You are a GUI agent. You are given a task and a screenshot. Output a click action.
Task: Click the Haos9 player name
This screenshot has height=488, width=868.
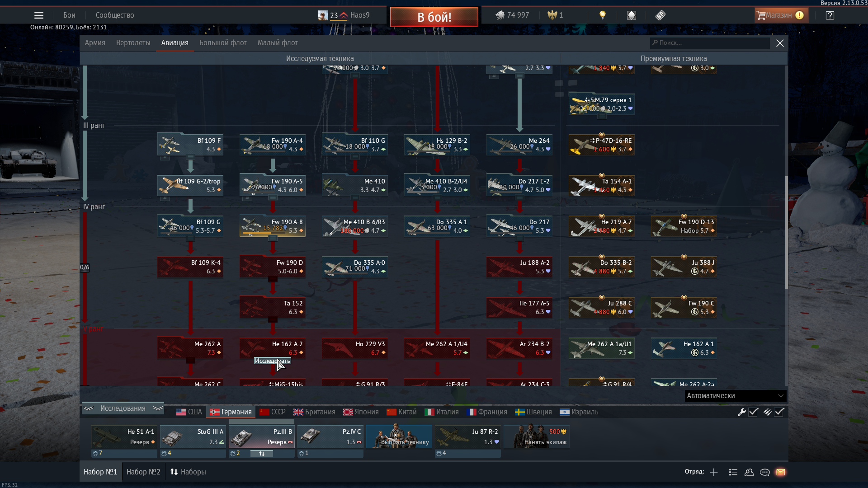[x=360, y=15]
